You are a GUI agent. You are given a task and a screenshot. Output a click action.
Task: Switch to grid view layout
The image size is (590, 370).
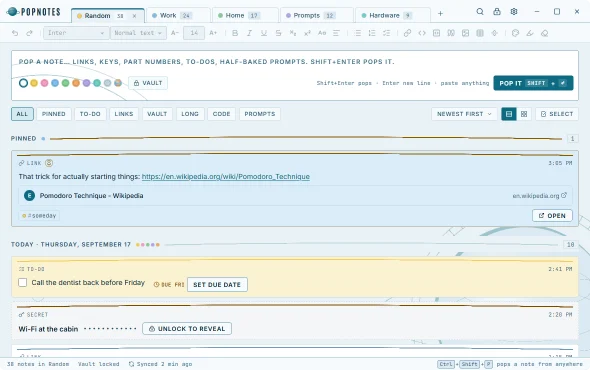click(x=524, y=114)
